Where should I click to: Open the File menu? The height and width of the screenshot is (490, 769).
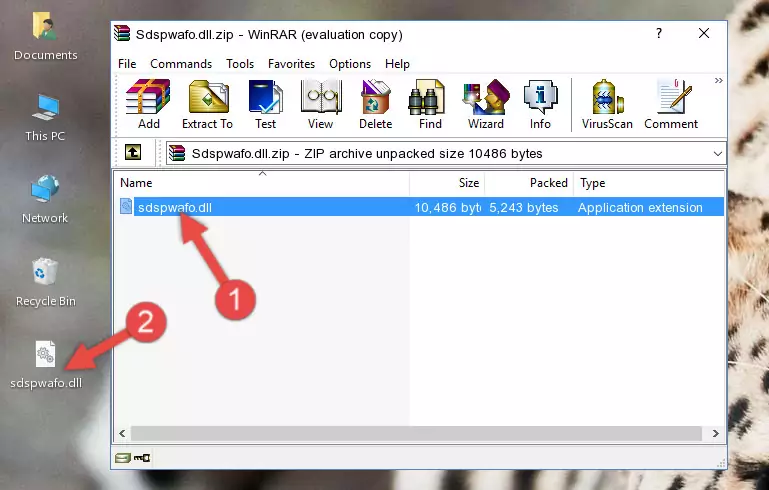127,64
